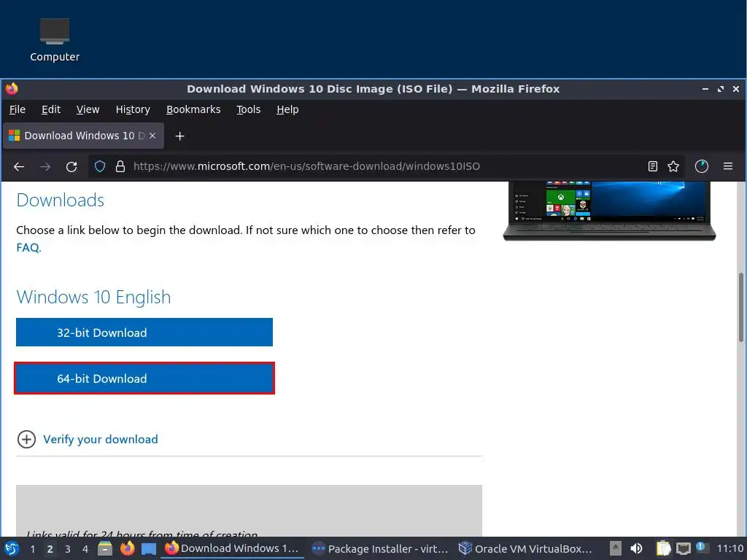Open the History menu
The image size is (747, 560).
(x=133, y=109)
